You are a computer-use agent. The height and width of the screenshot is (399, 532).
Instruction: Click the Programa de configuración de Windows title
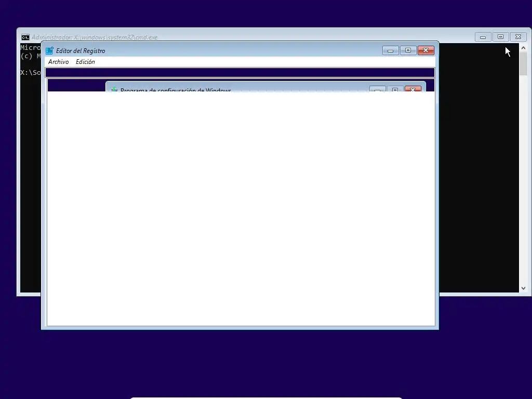point(176,90)
